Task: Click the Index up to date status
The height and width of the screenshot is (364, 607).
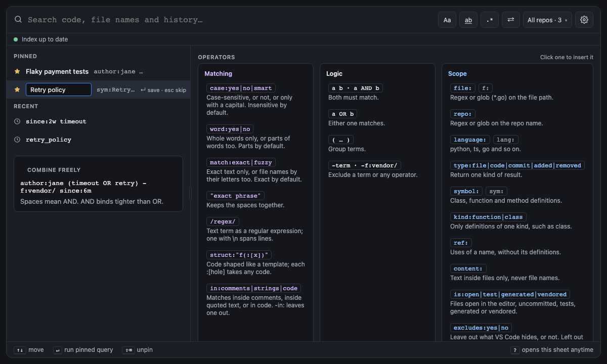Action: pyautogui.click(x=41, y=39)
